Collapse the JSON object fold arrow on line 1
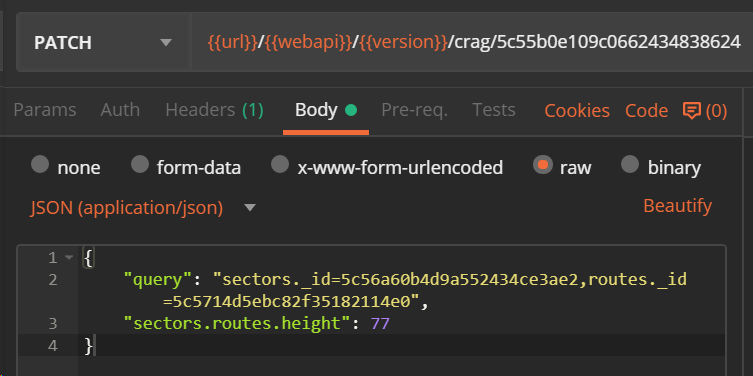The width and height of the screenshot is (753, 376). [x=69, y=258]
